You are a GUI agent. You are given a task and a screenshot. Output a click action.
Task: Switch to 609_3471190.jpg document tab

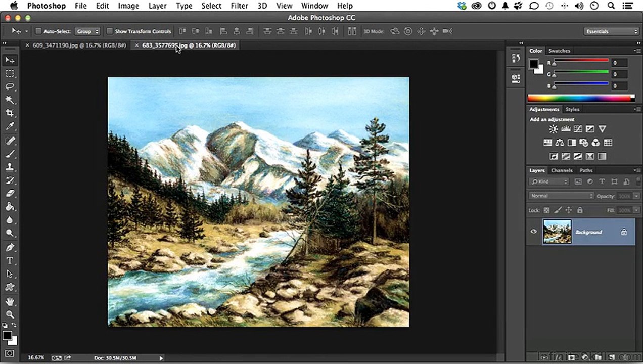coord(79,45)
